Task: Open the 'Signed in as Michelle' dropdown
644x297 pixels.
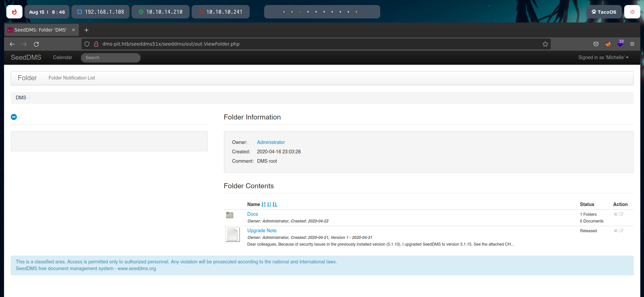Action: [603, 57]
